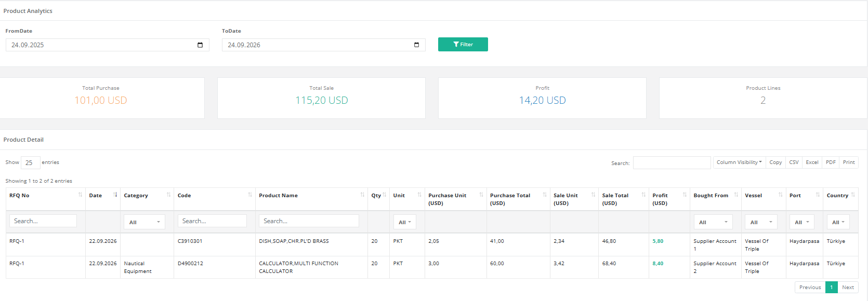Click the show entries count field

point(30,163)
